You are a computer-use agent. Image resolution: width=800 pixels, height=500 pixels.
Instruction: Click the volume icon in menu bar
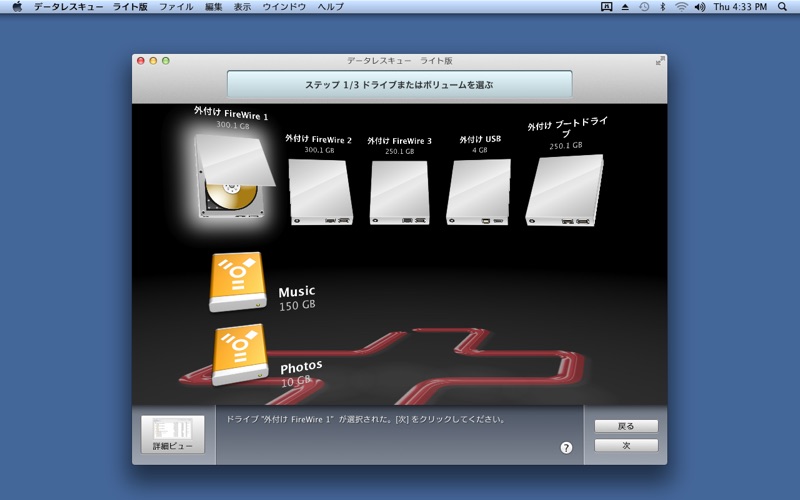700,7
